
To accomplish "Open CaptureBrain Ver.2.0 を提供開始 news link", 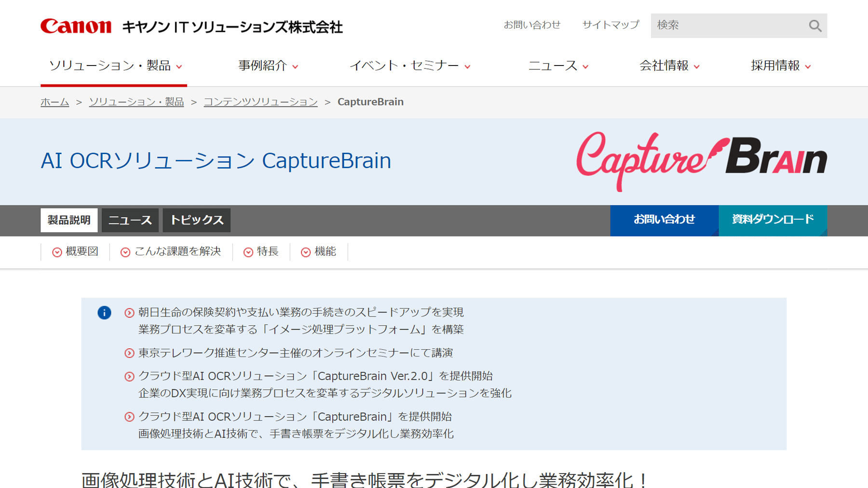I will click(325, 384).
